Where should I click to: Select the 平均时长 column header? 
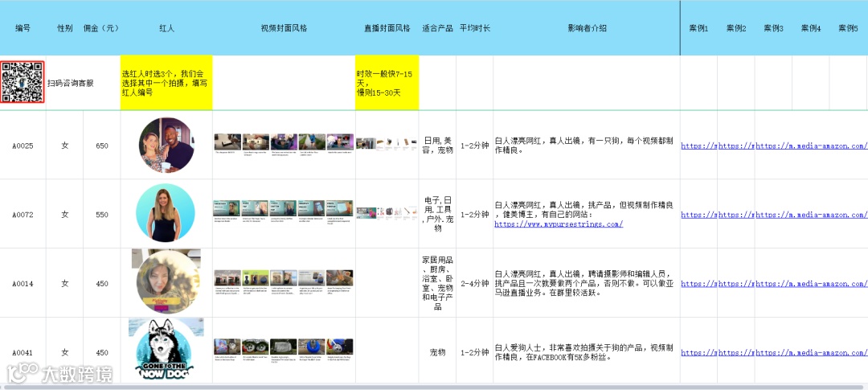(475, 28)
